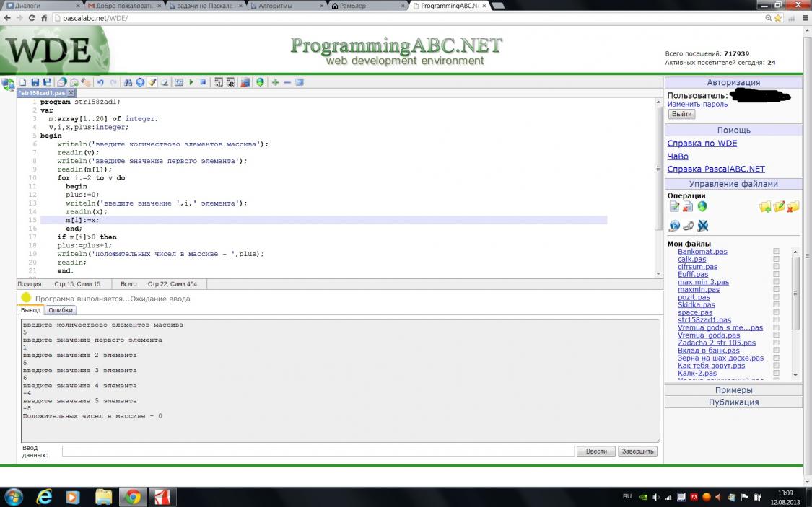Click the green globe icon in the editor toolbar

click(260, 82)
